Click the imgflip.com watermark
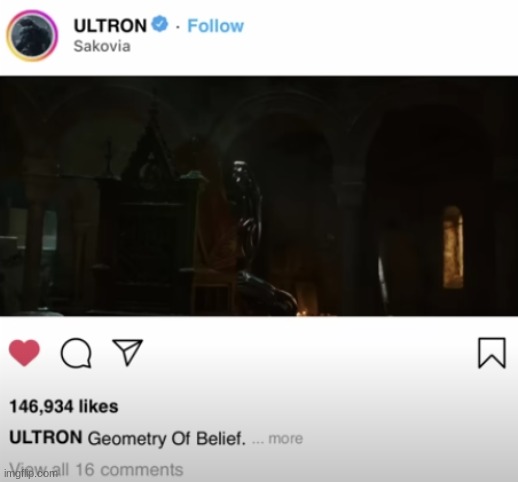 click(31, 473)
